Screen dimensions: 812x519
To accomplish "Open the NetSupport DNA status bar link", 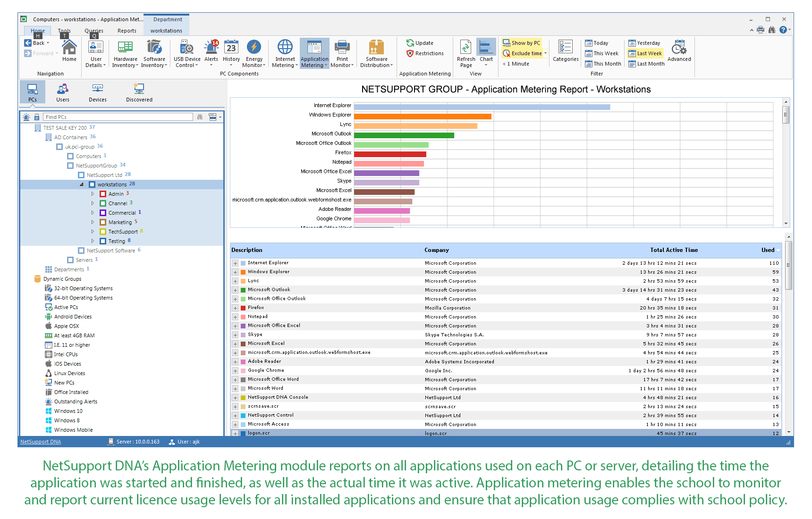I will (x=40, y=441).
